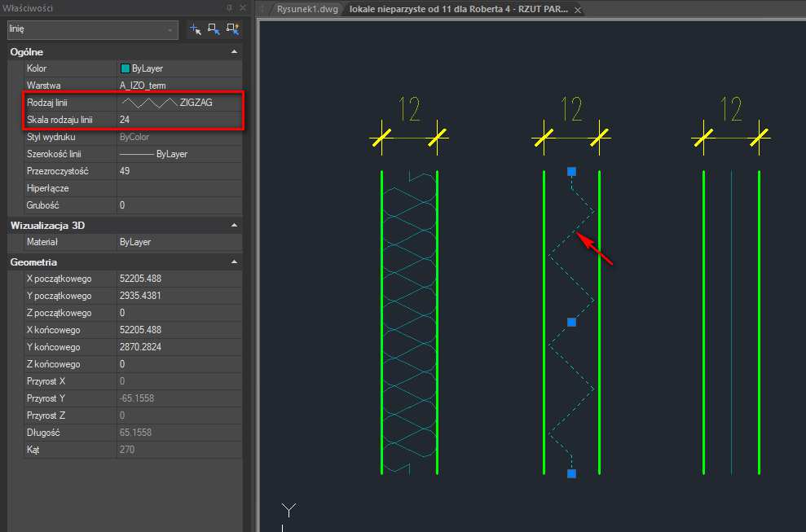Close the active drawing tab
The image size is (806, 532).
tap(578, 10)
